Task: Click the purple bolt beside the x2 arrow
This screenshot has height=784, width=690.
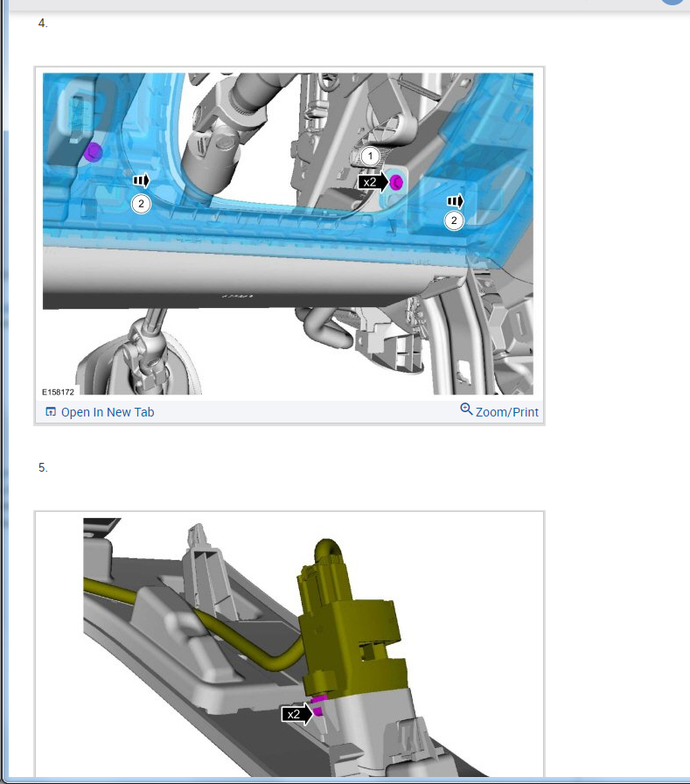Action: [396, 182]
